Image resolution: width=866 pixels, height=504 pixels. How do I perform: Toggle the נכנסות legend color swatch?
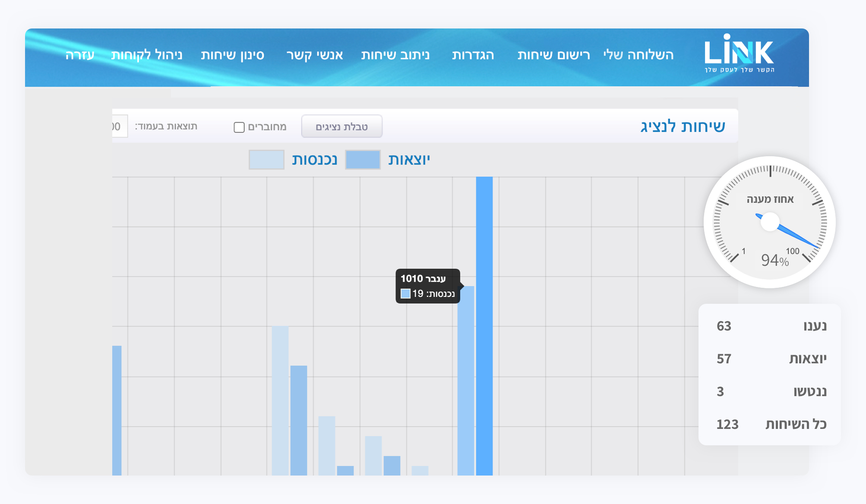click(x=266, y=160)
